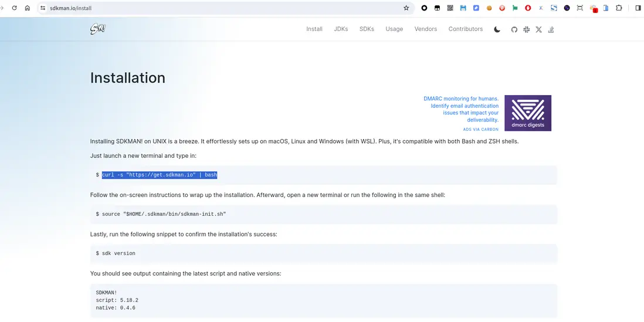Click the 'Just launch a new terminal' sentence

[143, 155]
